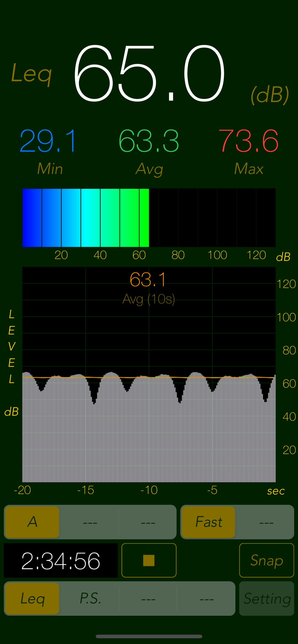
Task: Select the fourth mode segment beside Setting
Action: (206, 598)
